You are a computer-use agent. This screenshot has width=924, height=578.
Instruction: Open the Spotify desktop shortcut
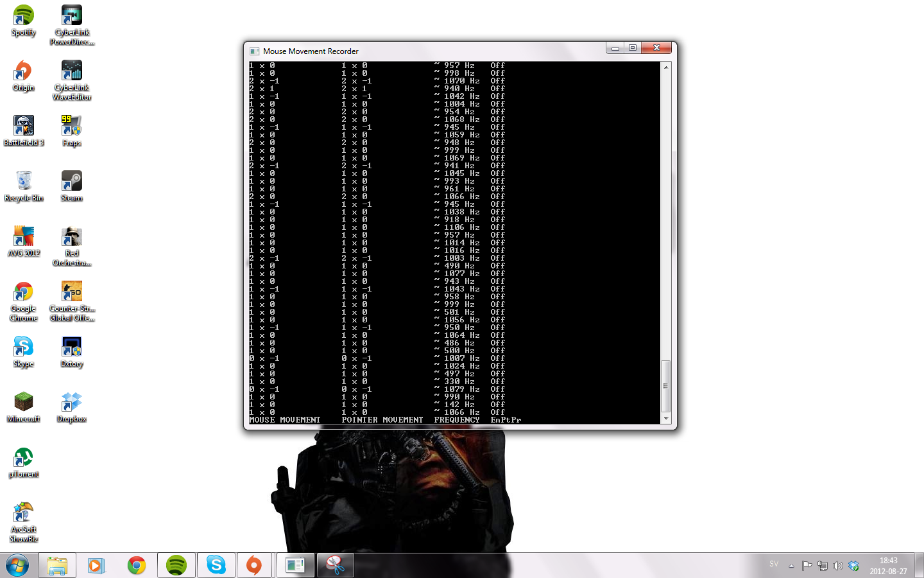(24, 19)
